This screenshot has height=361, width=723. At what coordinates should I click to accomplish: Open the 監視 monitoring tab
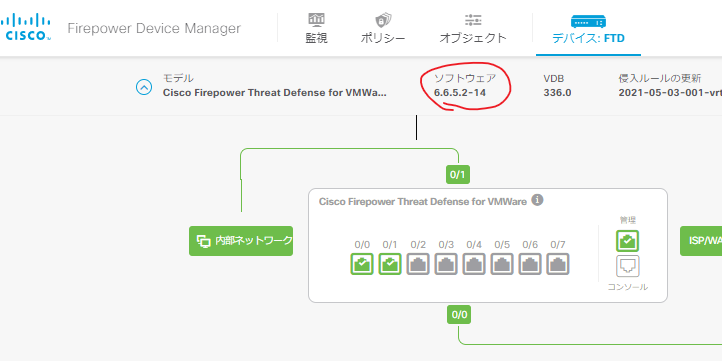[316, 29]
